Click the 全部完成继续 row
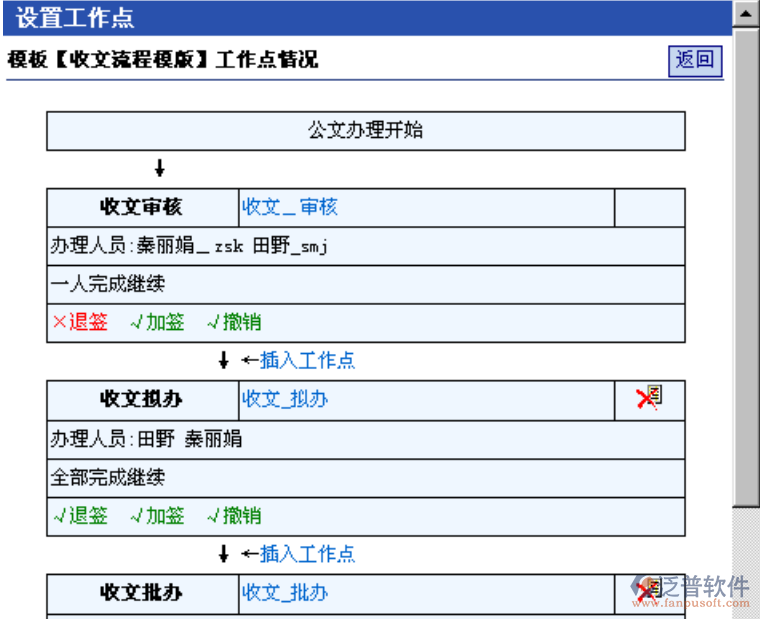760x619 pixels. click(x=366, y=478)
